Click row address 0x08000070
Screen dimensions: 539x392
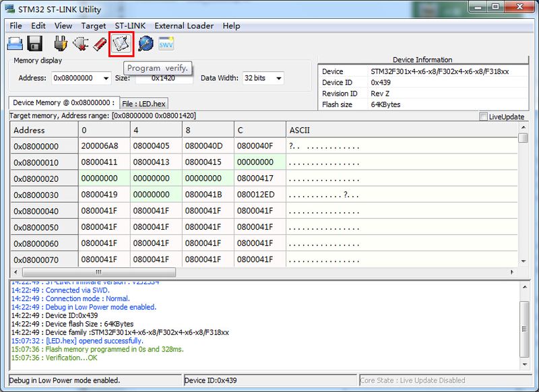(x=44, y=260)
